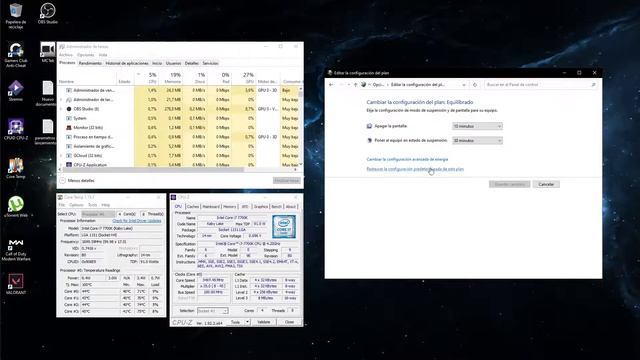Open the Mainboard tab in CPU-Z
This screenshot has height=360, width=640.
coord(211,207)
